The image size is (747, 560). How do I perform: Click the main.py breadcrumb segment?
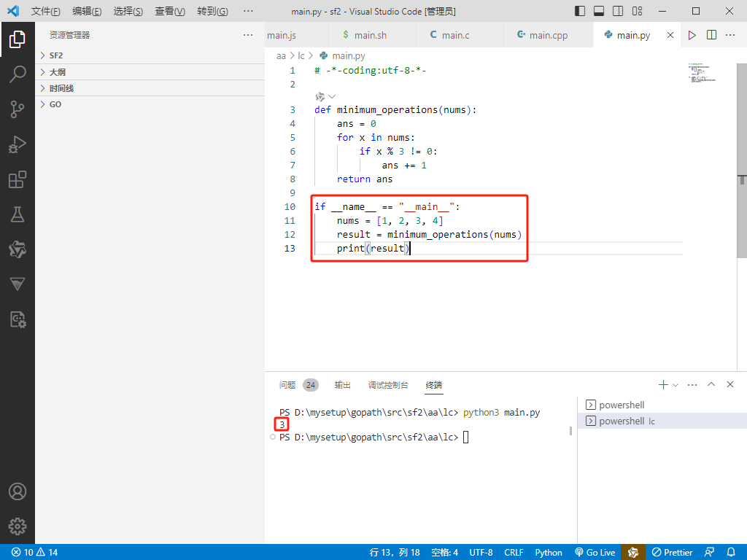342,55
